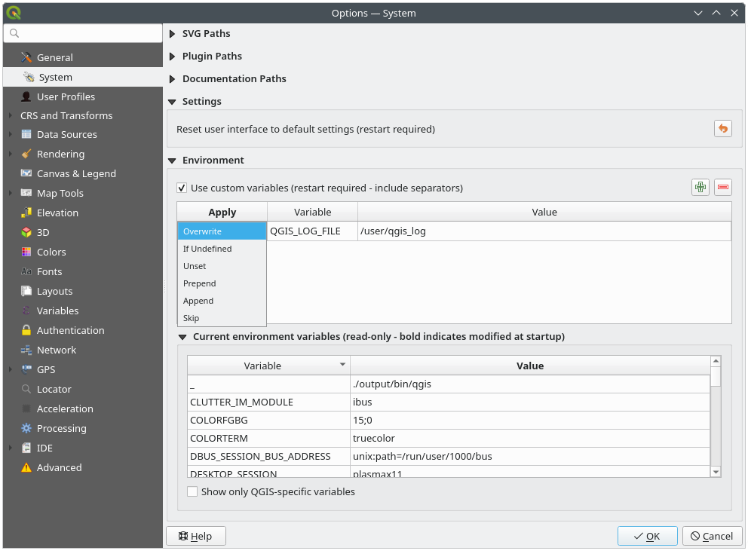Click the options search field
This screenshot has height=560, width=748.
(x=87, y=33)
